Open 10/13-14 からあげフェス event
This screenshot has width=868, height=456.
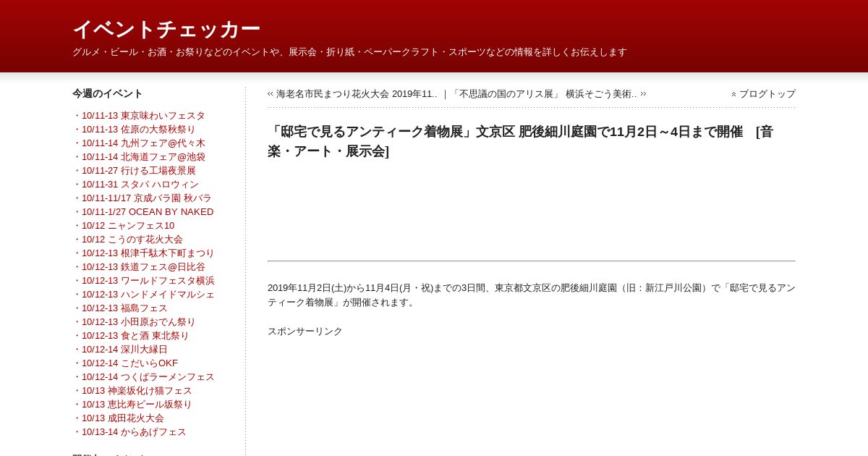(x=134, y=432)
